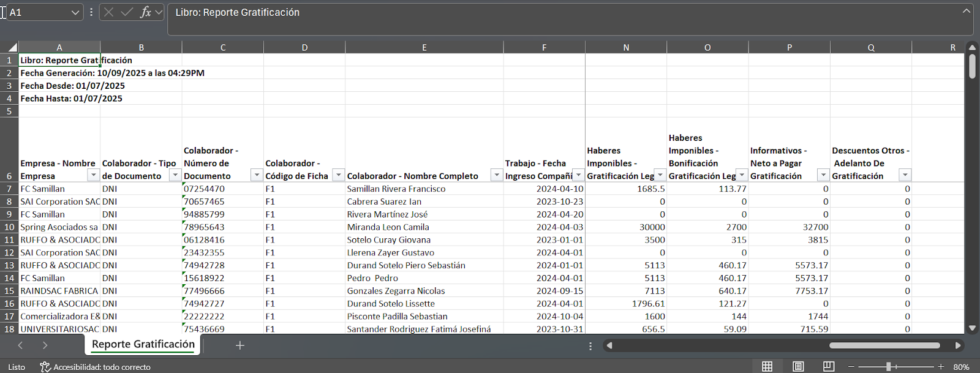This screenshot has height=373, width=980.
Task: Click the accessibility checker status icon
Action: point(45,366)
